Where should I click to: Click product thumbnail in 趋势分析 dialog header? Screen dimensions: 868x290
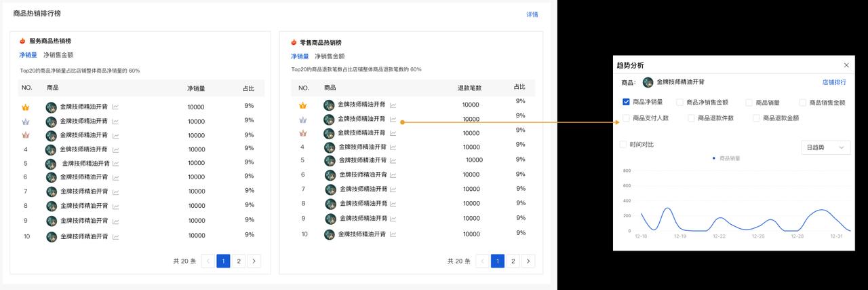[x=648, y=82]
